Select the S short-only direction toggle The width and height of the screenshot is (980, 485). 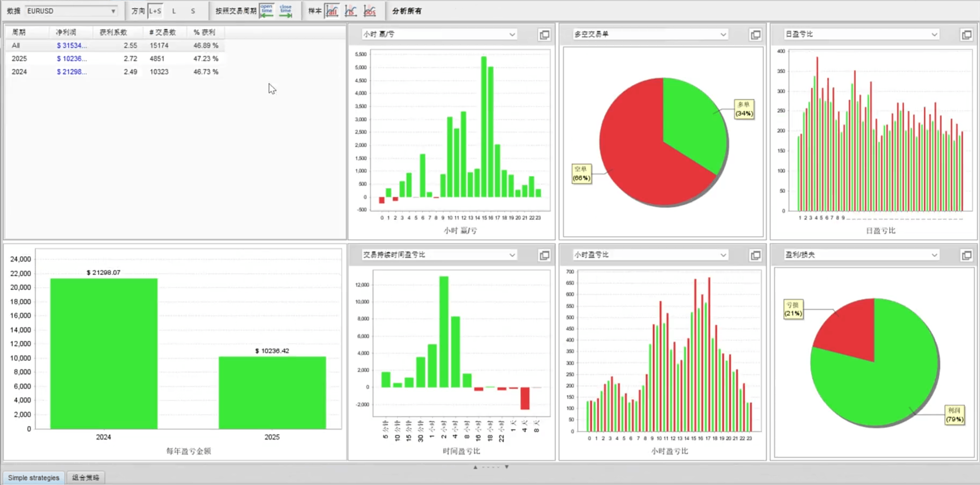click(x=193, y=11)
